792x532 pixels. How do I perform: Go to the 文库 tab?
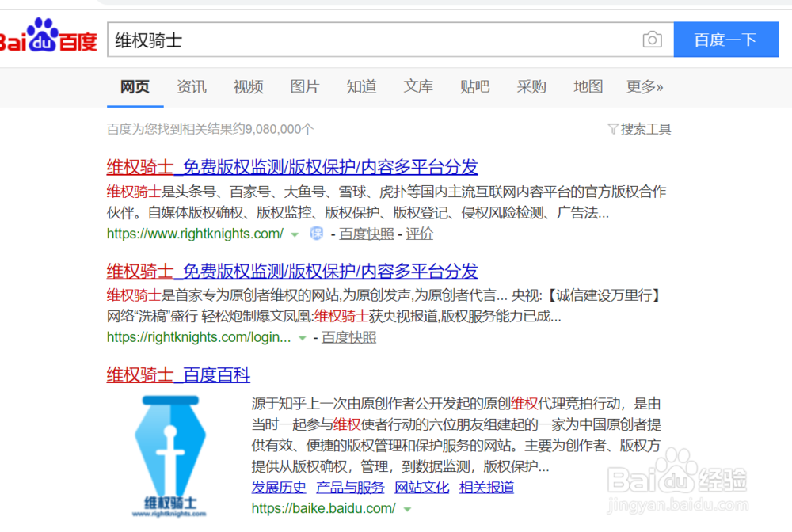click(417, 87)
